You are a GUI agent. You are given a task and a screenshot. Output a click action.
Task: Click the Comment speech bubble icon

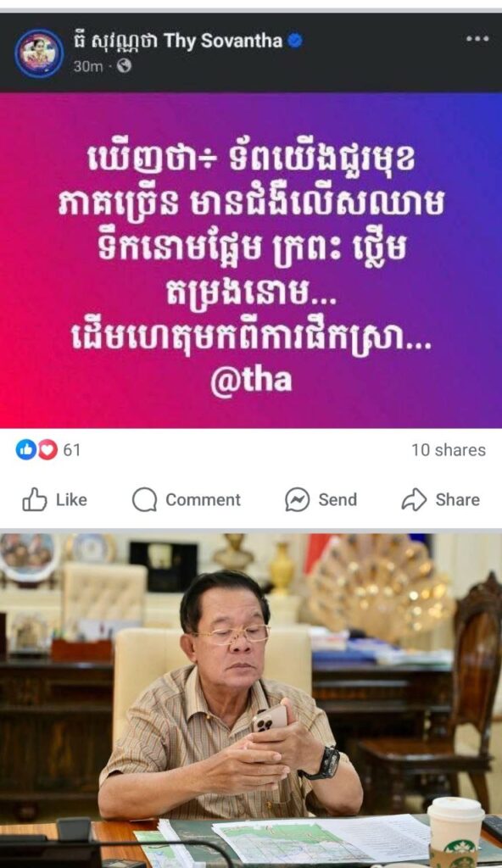(x=145, y=499)
